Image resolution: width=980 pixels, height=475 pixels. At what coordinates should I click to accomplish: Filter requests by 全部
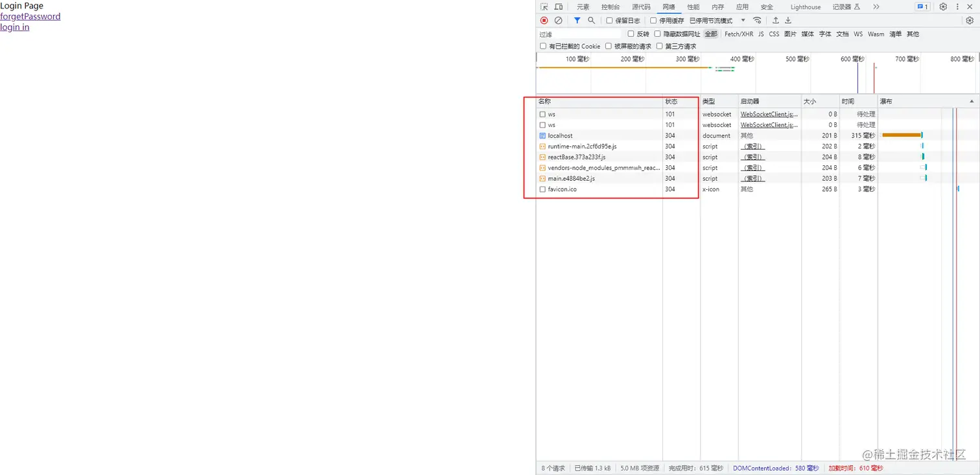(x=711, y=34)
